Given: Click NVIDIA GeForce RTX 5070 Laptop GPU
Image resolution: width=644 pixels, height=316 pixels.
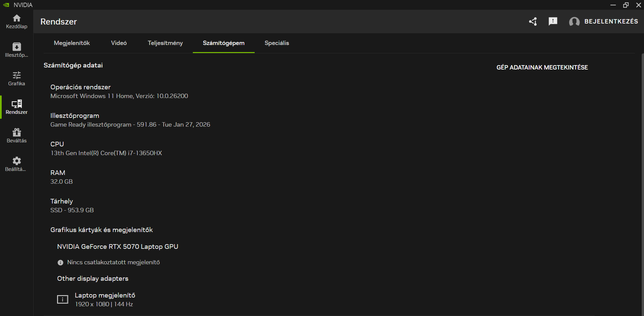Looking at the screenshot, I should (x=118, y=246).
